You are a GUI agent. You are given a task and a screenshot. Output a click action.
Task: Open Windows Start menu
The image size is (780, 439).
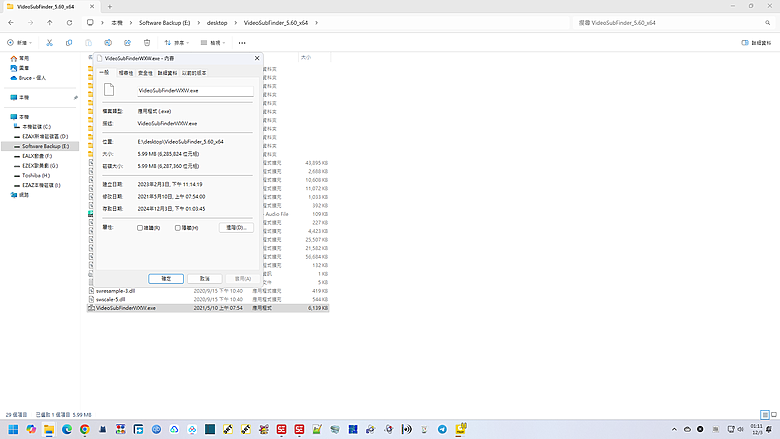pyautogui.click(x=13, y=429)
